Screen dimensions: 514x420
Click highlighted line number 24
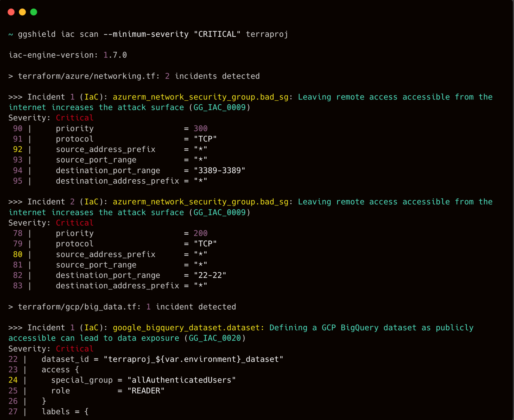[x=13, y=380]
